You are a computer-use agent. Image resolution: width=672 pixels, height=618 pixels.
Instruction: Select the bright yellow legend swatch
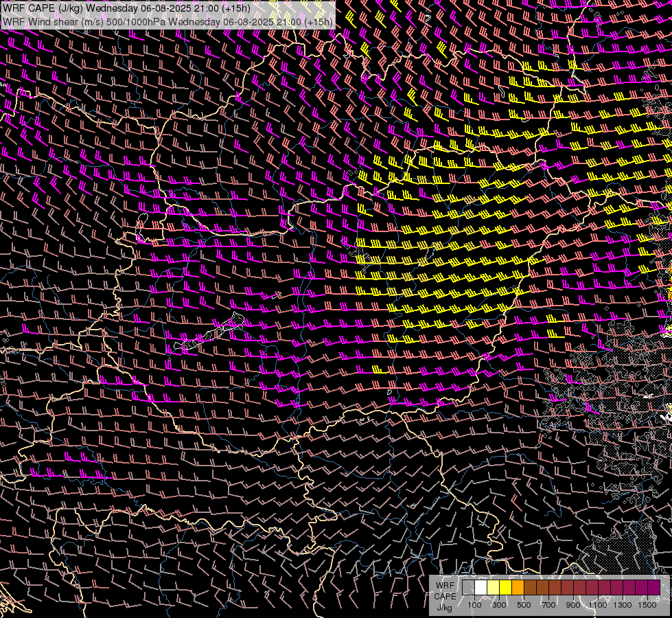(x=506, y=588)
